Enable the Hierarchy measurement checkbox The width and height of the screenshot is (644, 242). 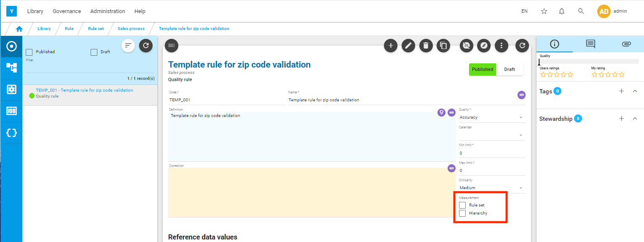click(x=462, y=213)
